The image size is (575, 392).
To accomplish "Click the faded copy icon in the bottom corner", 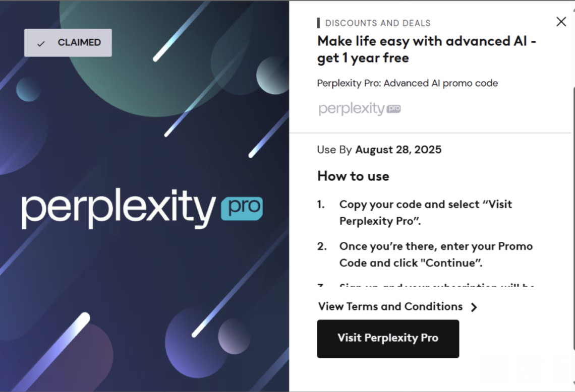I will point(564,369).
